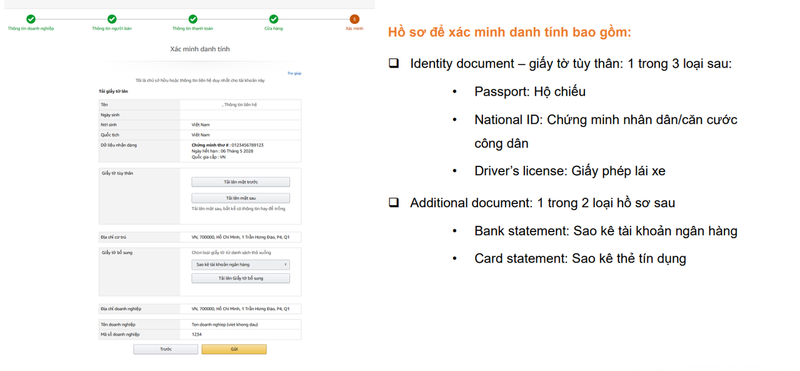This screenshot has height=371, width=800.
Task: Select the Xác minh step label
Action: coord(355,29)
